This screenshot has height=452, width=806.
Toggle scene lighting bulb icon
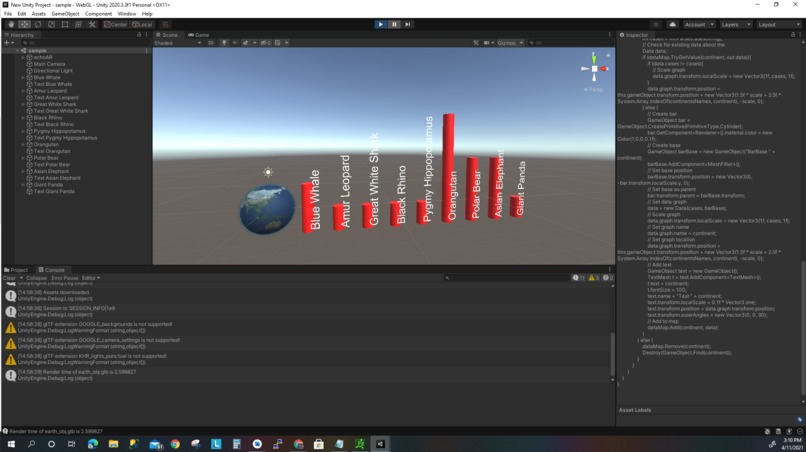(224, 43)
